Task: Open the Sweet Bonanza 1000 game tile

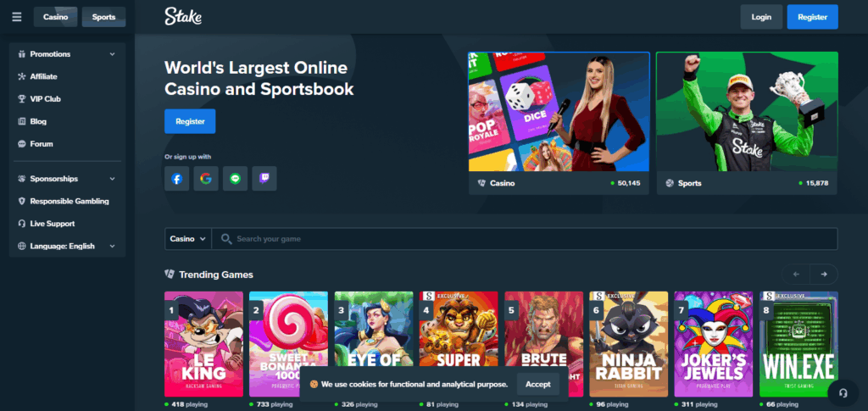Action: pyautogui.click(x=288, y=344)
